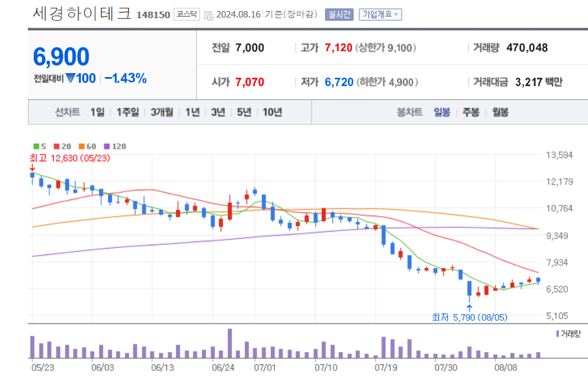Select the 3개월 chart period tab

coord(161,112)
